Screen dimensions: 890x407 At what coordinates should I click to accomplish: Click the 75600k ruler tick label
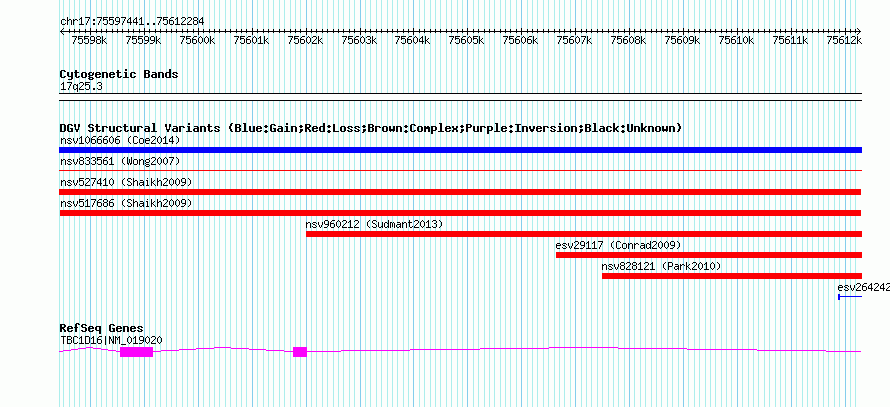(197, 40)
